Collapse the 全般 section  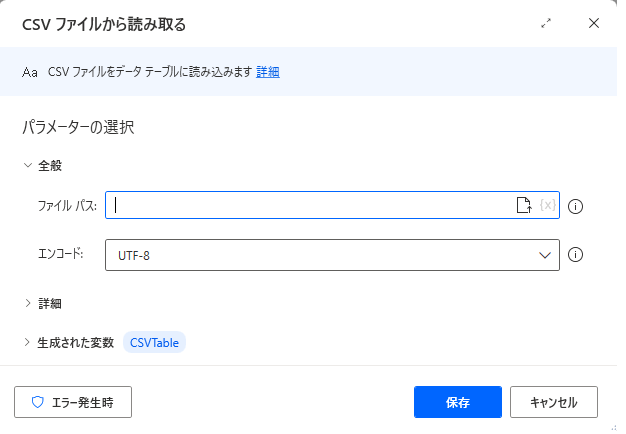point(28,165)
